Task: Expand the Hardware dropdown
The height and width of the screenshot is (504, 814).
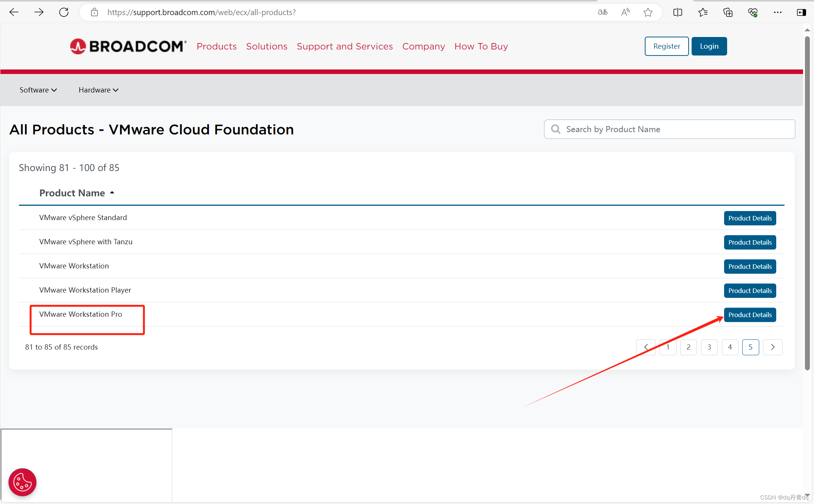Action: [x=98, y=90]
